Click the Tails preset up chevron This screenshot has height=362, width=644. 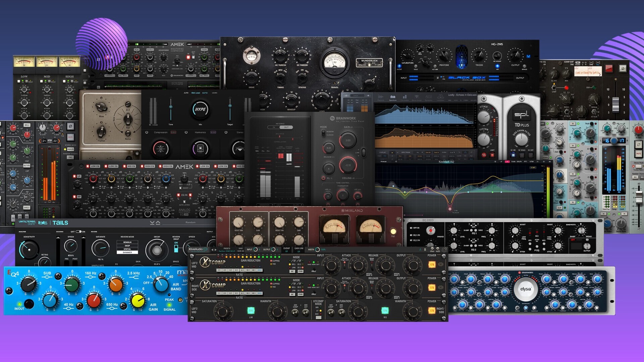point(158,223)
